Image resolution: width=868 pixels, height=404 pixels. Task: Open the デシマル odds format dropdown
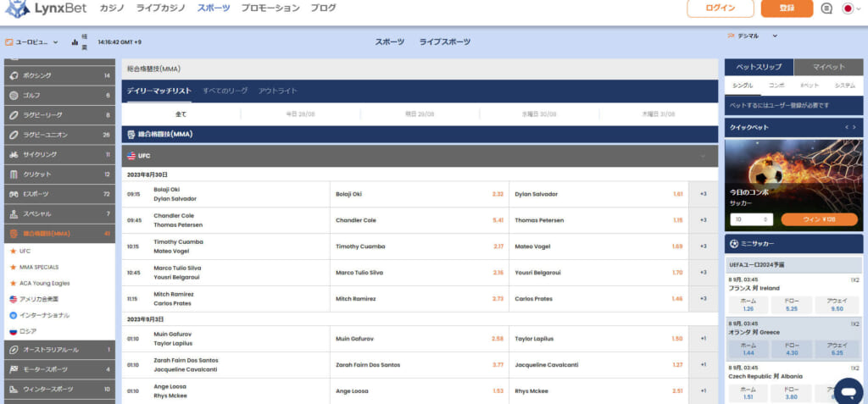[x=753, y=36]
